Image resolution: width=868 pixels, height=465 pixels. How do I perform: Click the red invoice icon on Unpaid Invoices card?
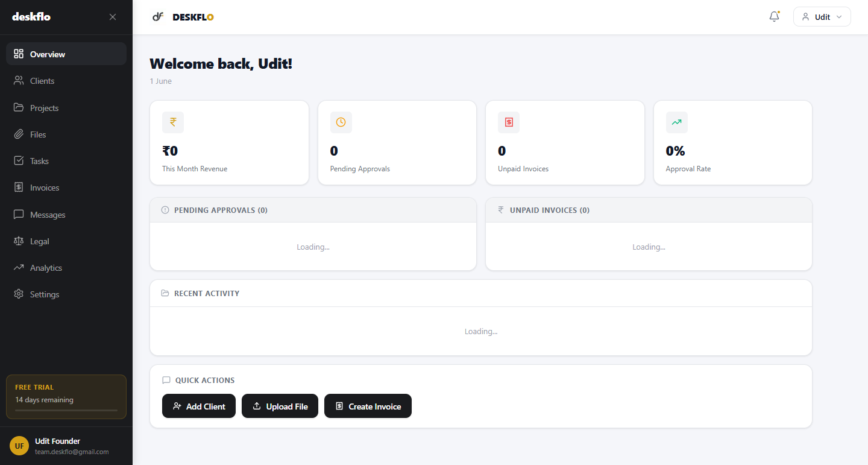(509, 122)
